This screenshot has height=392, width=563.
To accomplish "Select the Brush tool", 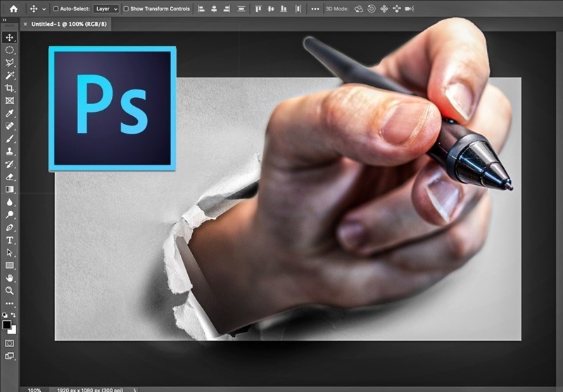I will click(x=9, y=139).
